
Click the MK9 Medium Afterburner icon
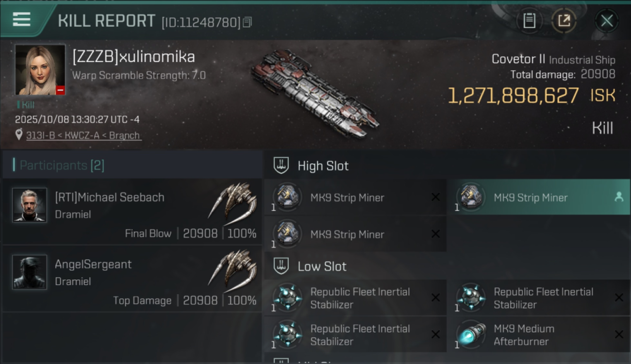point(471,335)
